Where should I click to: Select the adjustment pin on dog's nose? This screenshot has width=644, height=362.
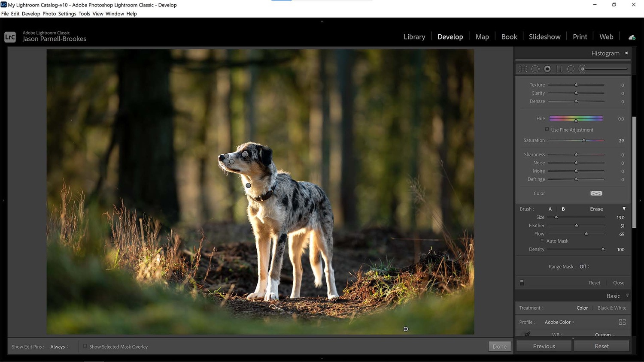click(x=226, y=156)
